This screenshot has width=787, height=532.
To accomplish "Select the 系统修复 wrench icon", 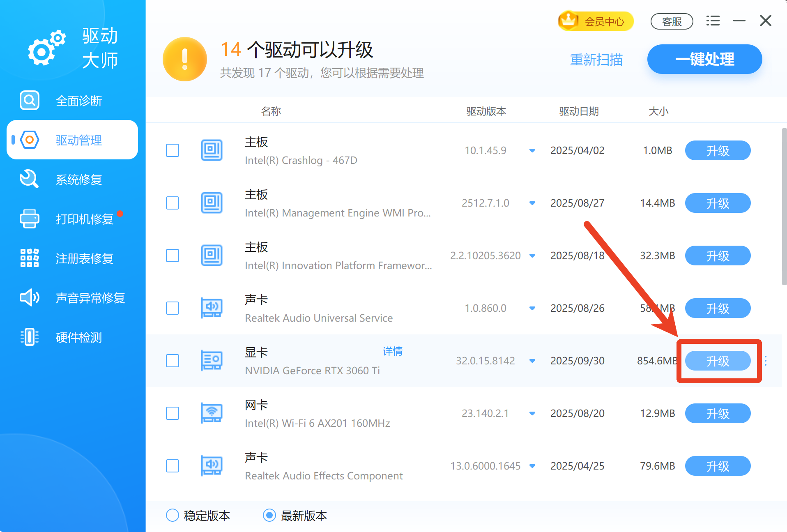I will click(29, 179).
